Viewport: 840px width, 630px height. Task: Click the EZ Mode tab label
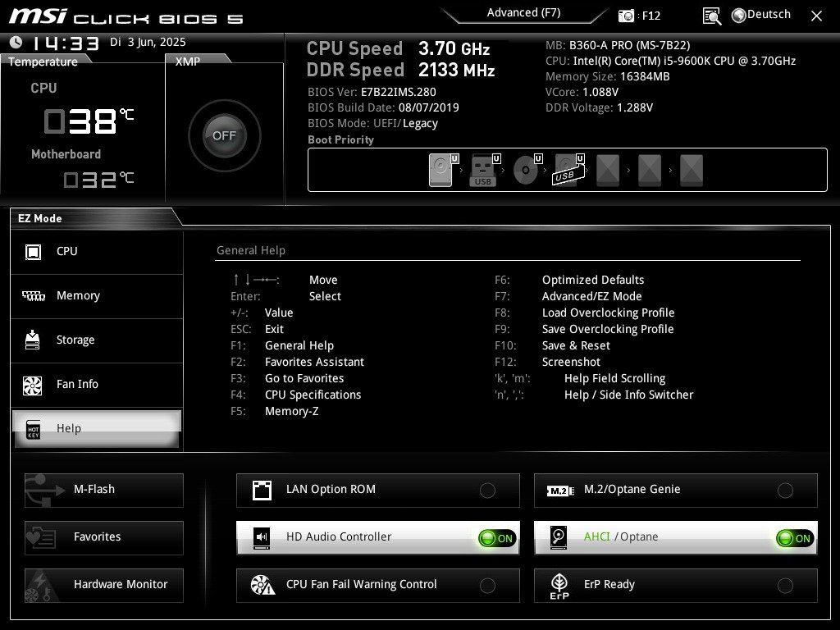pos(39,218)
